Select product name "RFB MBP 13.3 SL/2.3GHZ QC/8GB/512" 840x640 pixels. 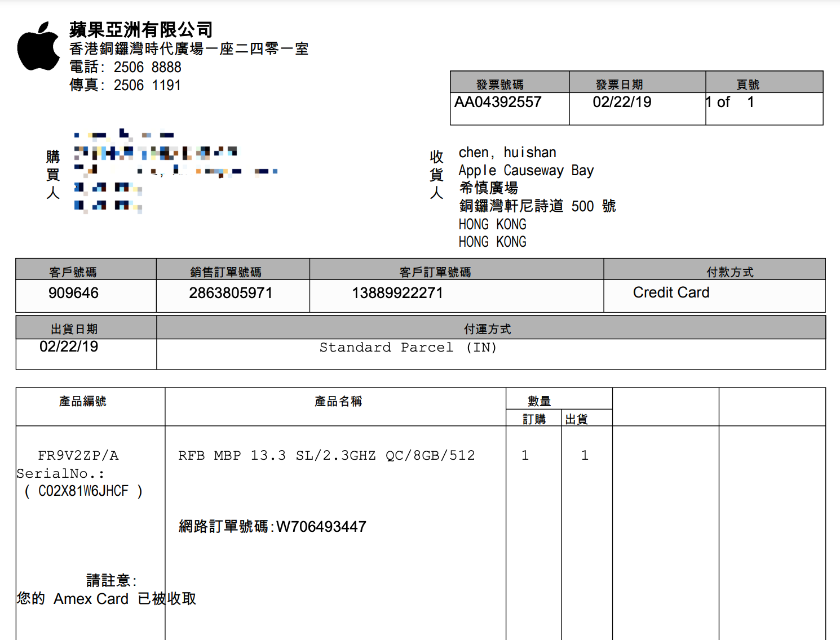point(326,455)
